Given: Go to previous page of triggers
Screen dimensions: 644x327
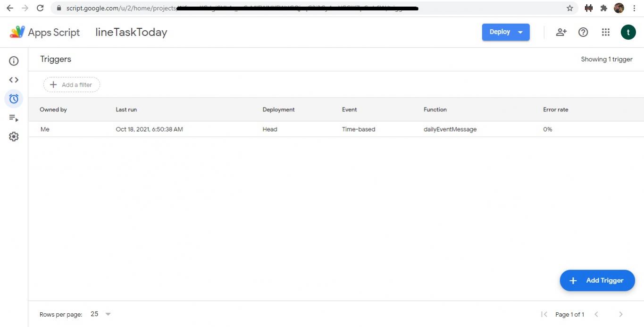Looking at the screenshot, I should 596,314.
